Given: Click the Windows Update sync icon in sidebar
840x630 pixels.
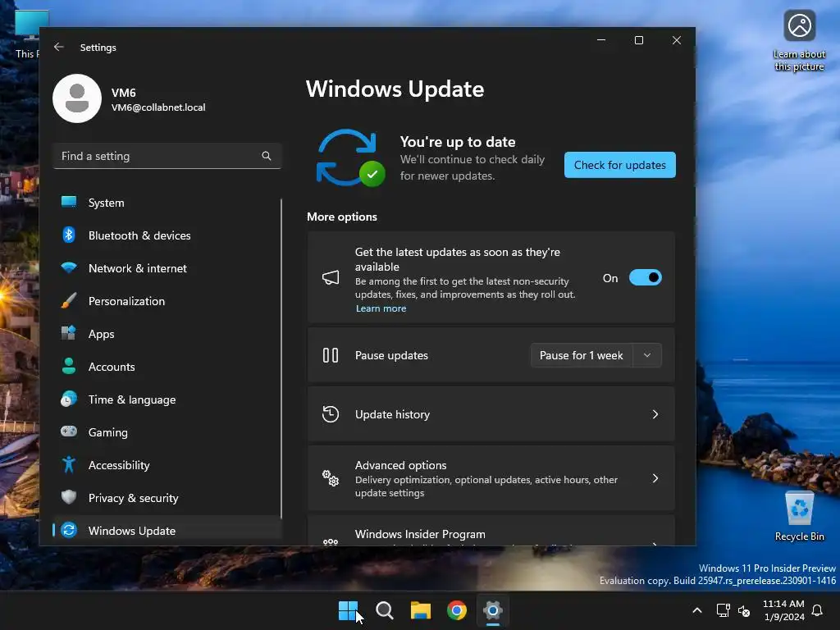Looking at the screenshot, I should coord(69,531).
